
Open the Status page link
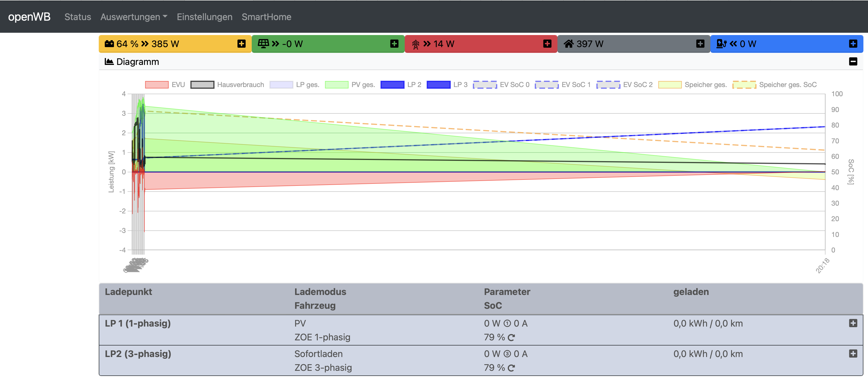77,17
